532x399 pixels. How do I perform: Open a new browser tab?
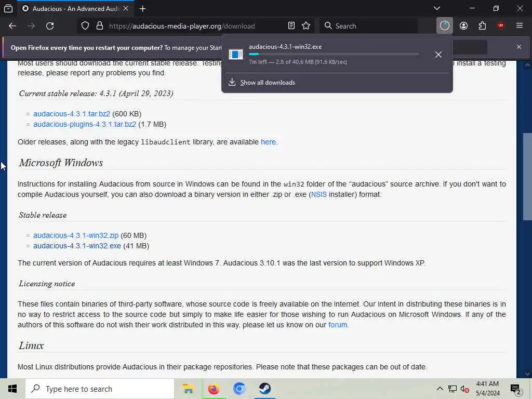[x=142, y=8]
